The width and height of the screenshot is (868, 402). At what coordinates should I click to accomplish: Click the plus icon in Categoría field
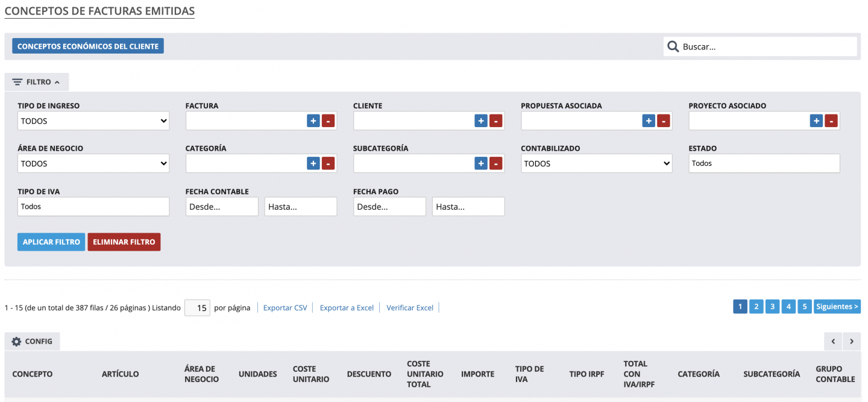click(x=313, y=163)
